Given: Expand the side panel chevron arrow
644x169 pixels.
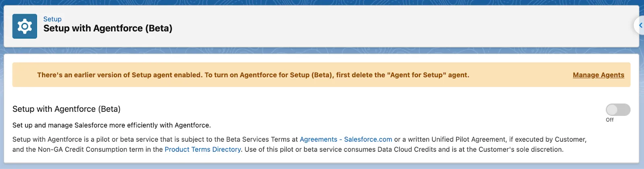Looking at the screenshot, I should 640,25.
